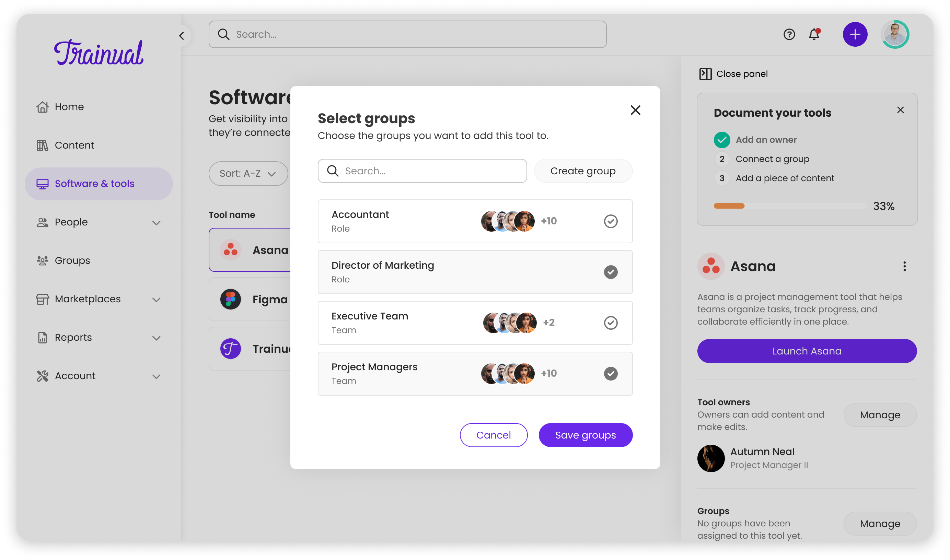This screenshot has height=560, width=950.
Task: Click the Create group button
Action: point(583,171)
